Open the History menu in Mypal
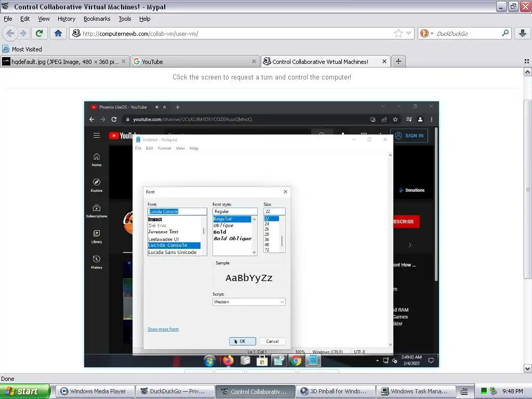Screen dimensions: 532x399 coord(66,19)
